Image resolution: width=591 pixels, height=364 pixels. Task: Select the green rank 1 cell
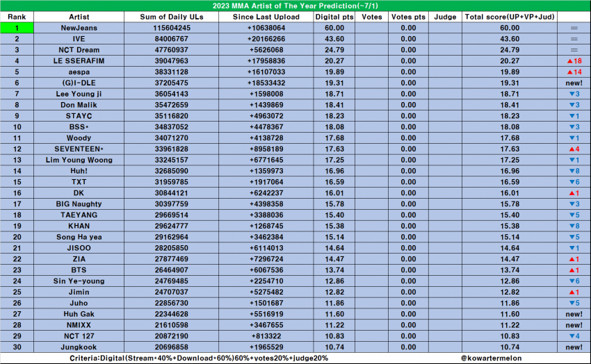click(x=17, y=28)
